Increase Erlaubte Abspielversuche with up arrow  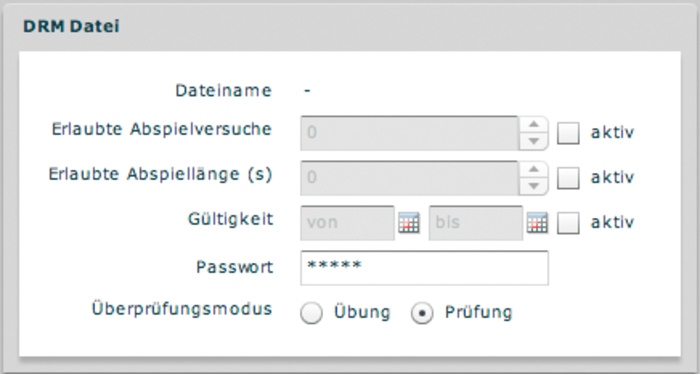click(533, 125)
